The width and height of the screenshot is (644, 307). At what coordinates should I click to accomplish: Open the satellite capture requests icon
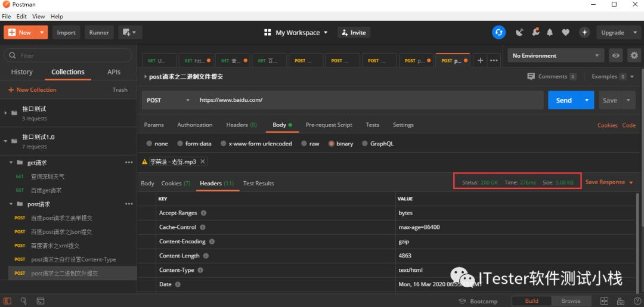[x=519, y=32]
